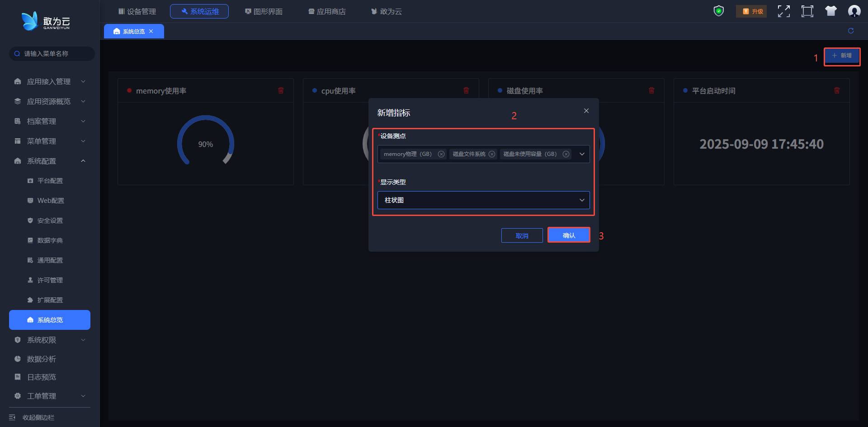Collapse the 系统配置 menu
The height and width of the screenshot is (427, 868).
pyautogui.click(x=50, y=161)
